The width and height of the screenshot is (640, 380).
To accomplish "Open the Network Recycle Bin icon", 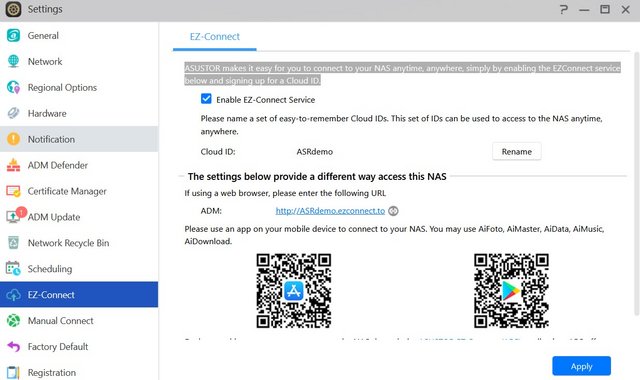I will point(13,243).
